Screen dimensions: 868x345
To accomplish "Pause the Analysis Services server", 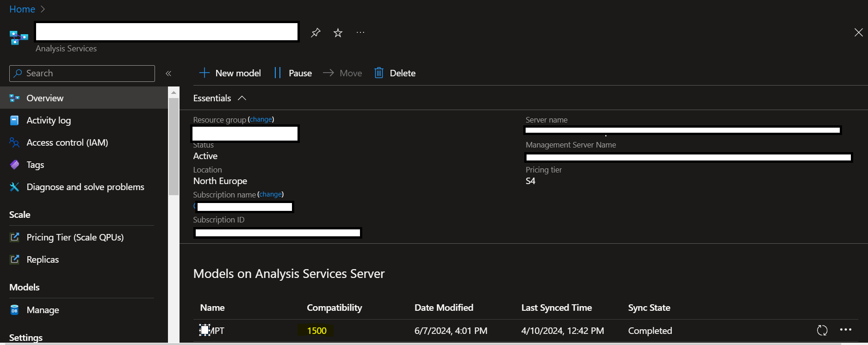I will tap(293, 73).
